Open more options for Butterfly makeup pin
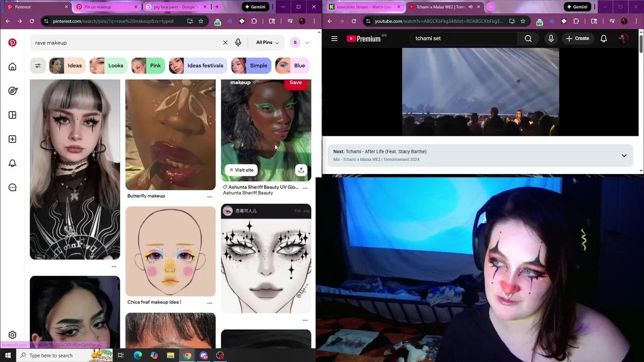 coord(209,197)
